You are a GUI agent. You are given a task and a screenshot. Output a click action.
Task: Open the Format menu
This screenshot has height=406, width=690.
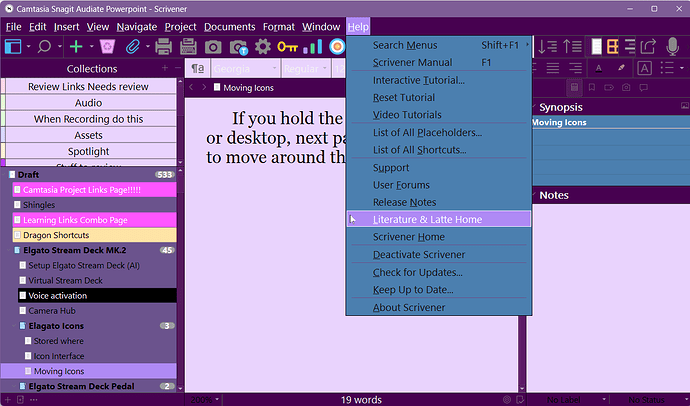point(279,27)
